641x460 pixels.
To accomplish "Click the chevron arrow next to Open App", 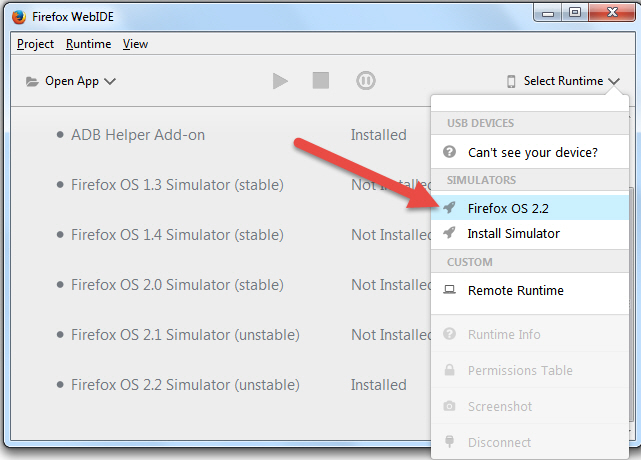I will pyautogui.click(x=110, y=81).
